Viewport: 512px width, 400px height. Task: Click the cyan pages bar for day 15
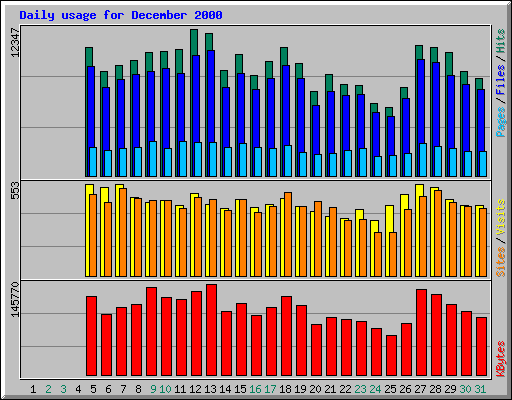point(243,160)
